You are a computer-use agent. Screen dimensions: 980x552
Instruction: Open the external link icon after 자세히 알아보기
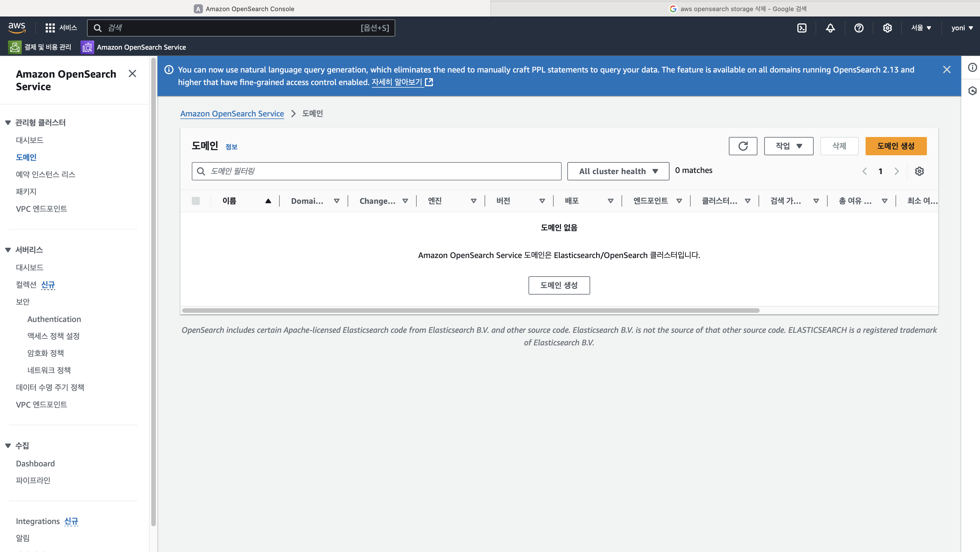[429, 82]
